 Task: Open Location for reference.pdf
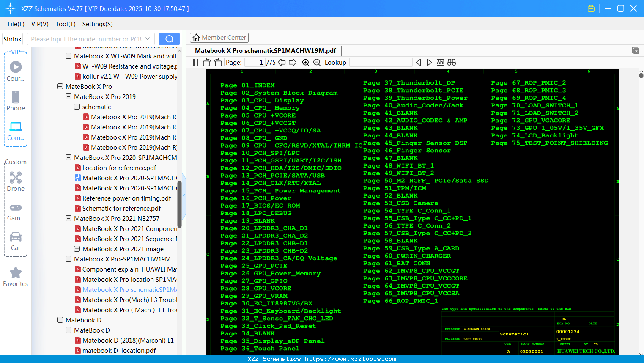pyautogui.click(x=119, y=168)
